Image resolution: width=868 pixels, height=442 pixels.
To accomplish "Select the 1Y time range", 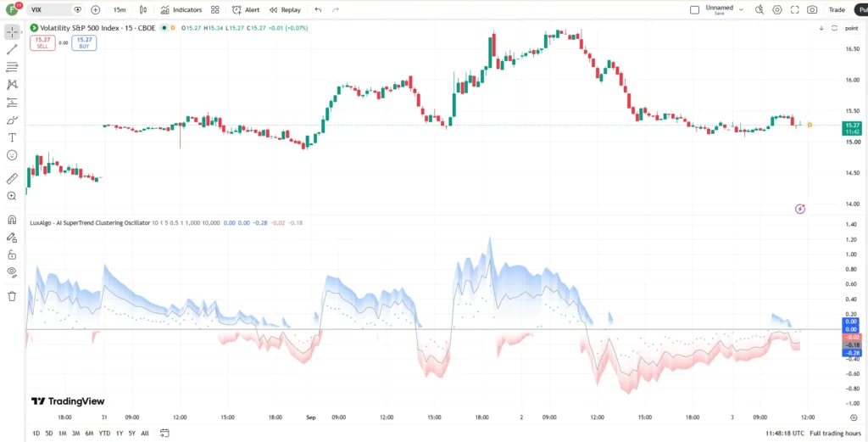I will (x=119, y=434).
